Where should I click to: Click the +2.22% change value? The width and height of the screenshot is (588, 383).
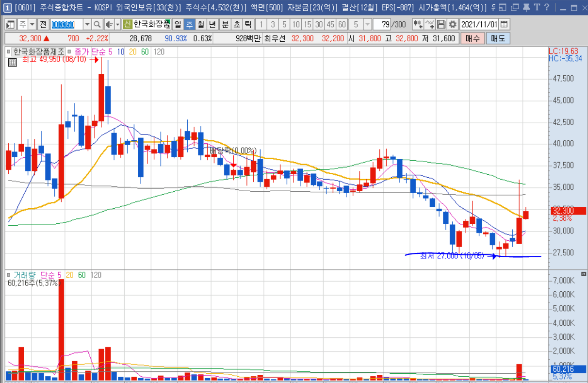pos(97,38)
